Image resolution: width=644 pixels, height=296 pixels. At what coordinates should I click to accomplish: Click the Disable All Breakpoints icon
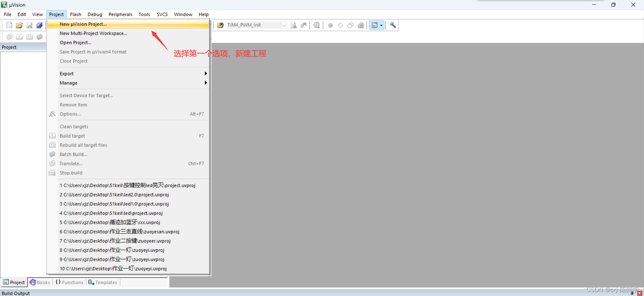point(351,25)
